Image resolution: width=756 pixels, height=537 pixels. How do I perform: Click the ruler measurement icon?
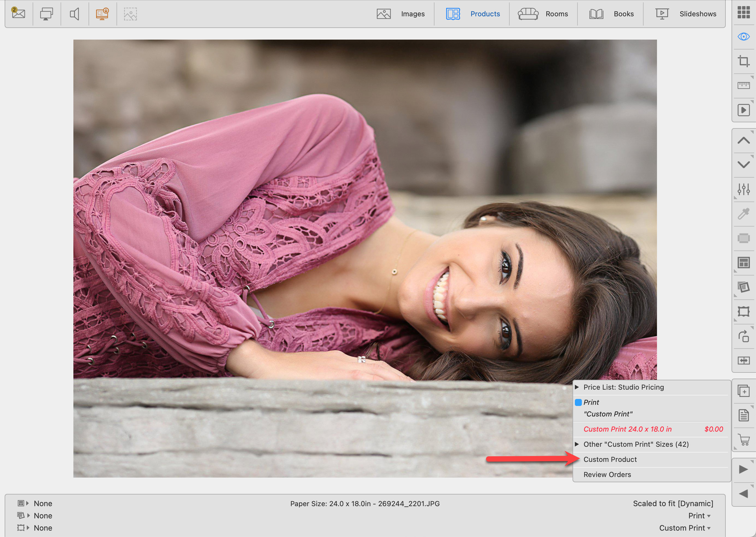coord(743,86)
